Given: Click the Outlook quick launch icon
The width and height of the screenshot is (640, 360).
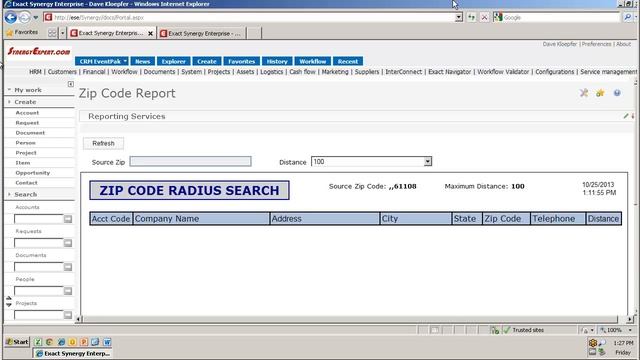Looking at the screenshot, I should (72, 342).
